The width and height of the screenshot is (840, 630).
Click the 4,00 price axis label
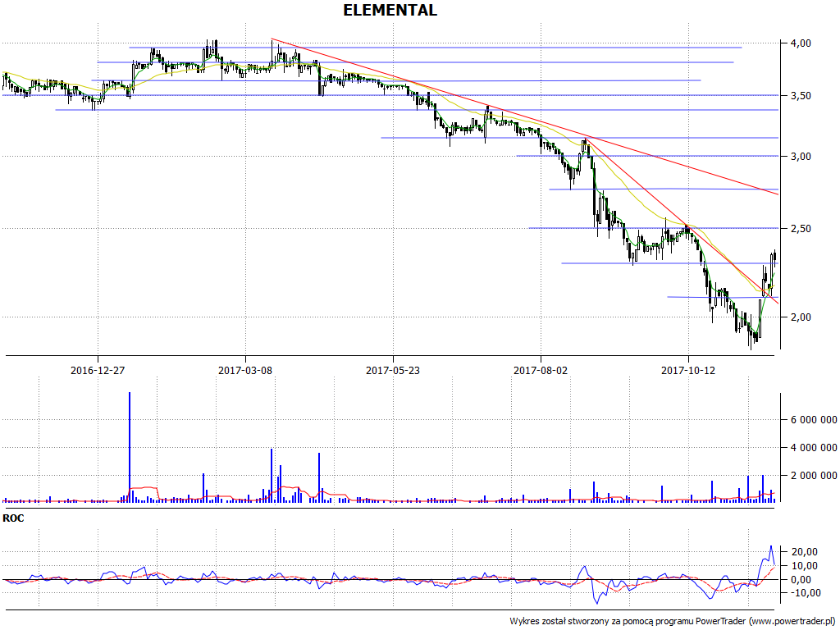801,43
